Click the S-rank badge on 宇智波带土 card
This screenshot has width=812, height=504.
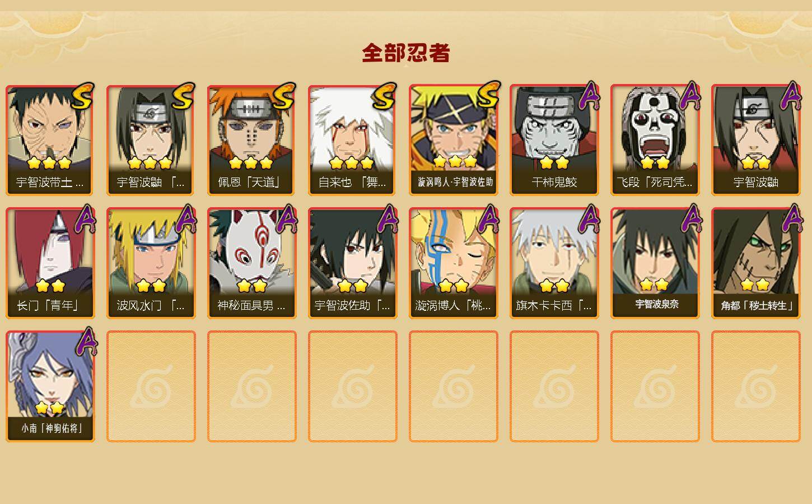82,96
